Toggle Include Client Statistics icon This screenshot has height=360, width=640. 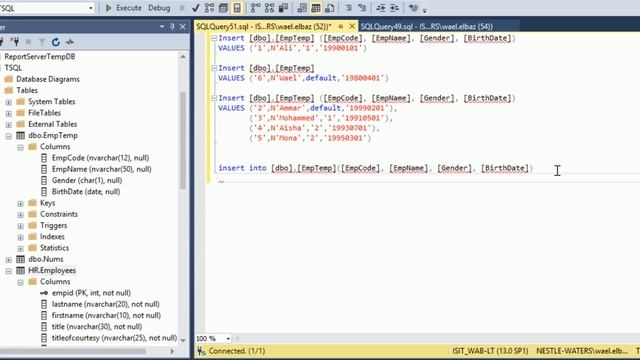tap(283, 8)
